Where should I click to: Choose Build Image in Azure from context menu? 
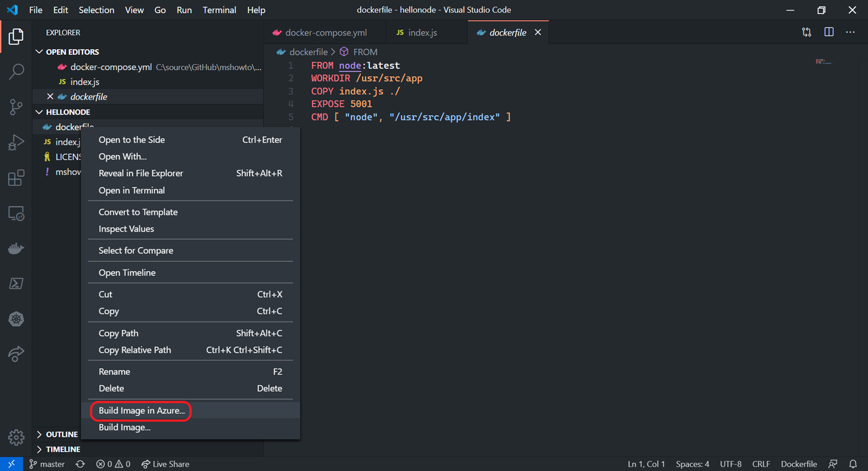(x=190, y=411)
